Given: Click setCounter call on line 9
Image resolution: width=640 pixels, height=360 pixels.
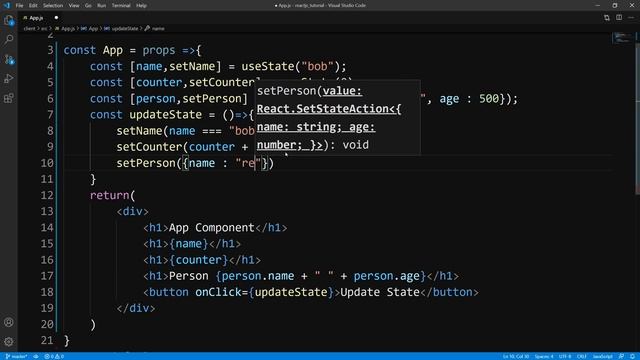Looking at the screenshot, I should coord(149,147).
